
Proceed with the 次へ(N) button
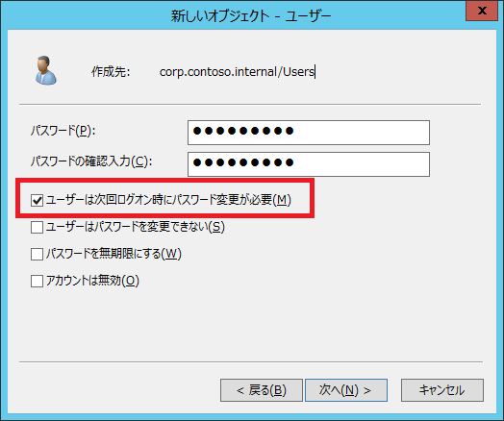coord(346,390)
